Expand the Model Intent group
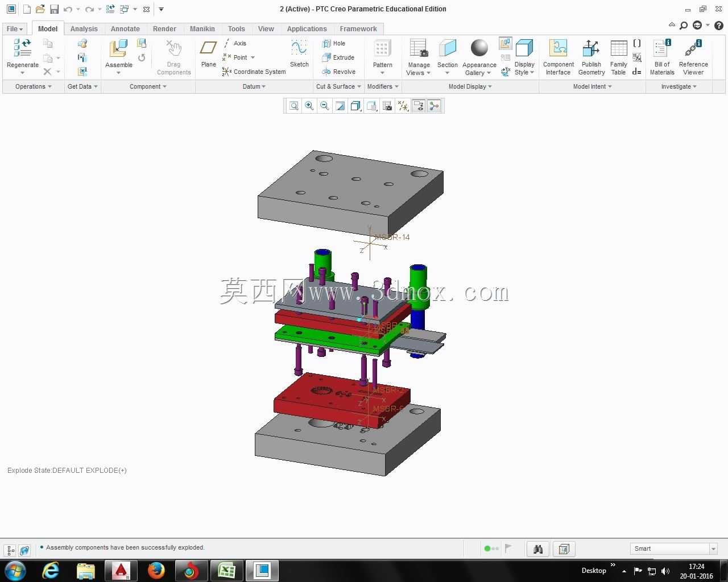 592,86
